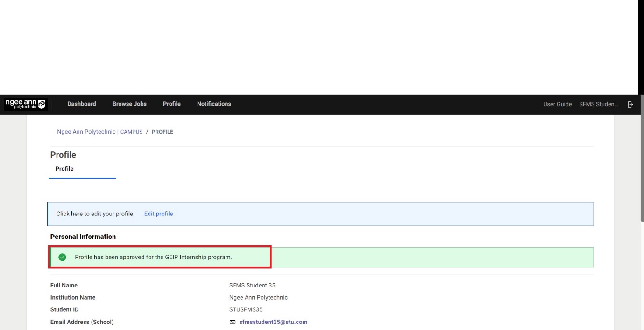Screen dimensions: 644x330
Task: Click the green checkmark approval icon
Action: coord(62,257)
